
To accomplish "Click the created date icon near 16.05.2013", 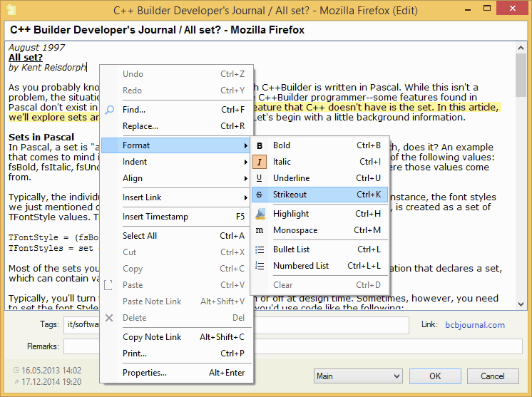I will (16, 370).
